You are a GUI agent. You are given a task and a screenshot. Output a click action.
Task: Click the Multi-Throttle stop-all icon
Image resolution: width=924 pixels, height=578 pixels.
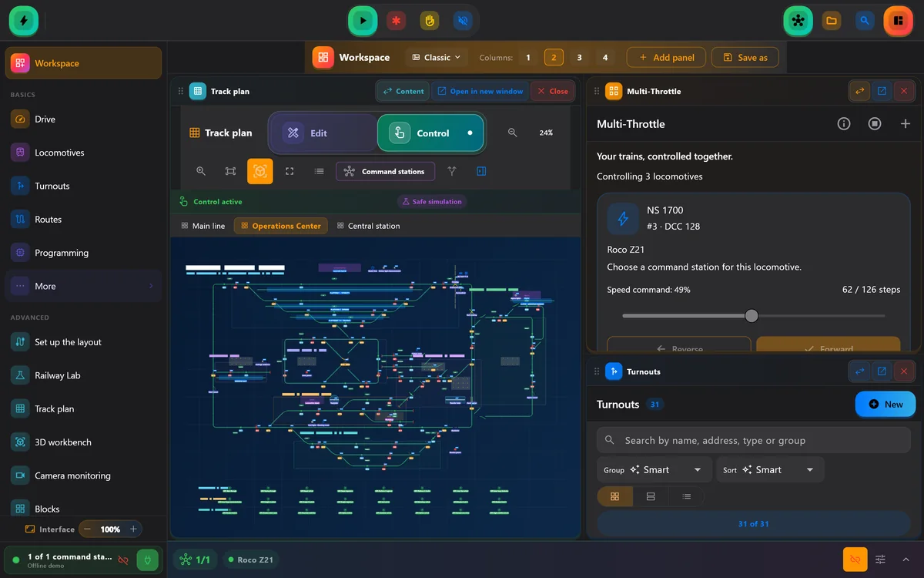875,123
